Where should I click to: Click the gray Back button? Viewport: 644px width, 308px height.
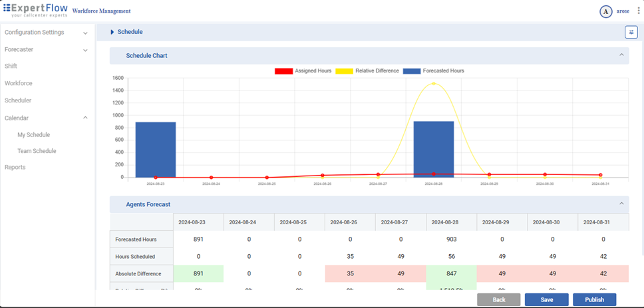[x=498, y=299]
